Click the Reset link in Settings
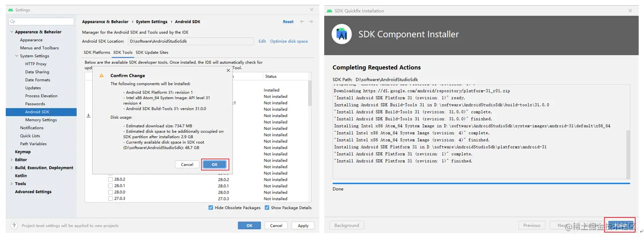This screenshot has width=644, height=239. tap(288, 21)
